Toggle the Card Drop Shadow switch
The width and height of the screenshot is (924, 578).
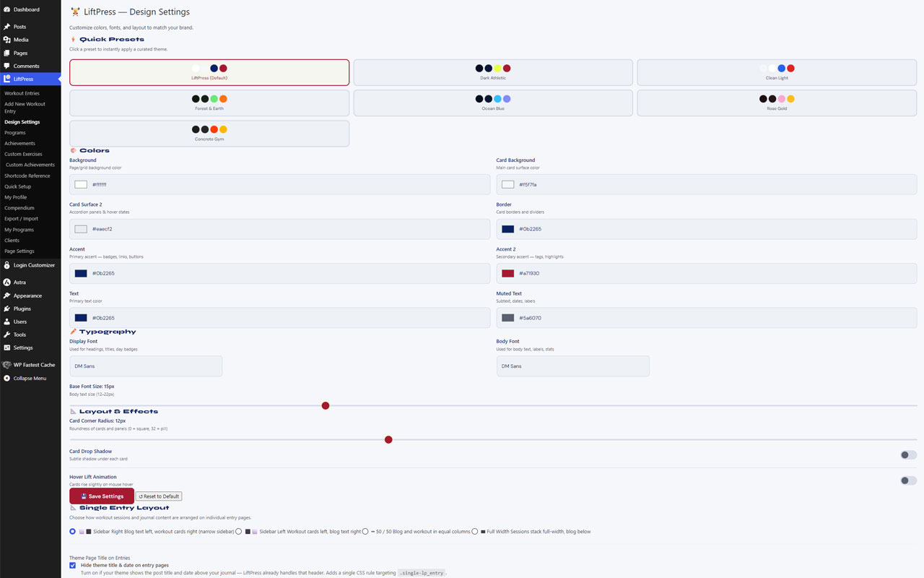point(908,455)
